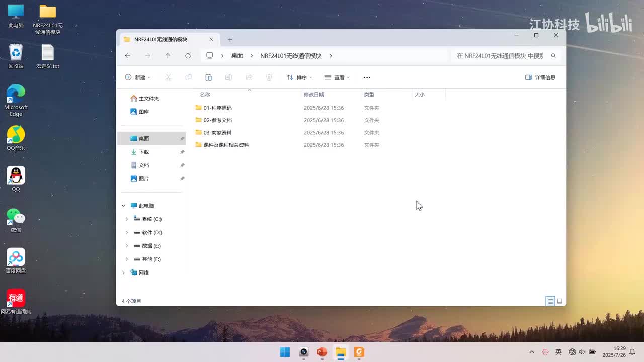Toggle the 详细信息 details pane
The height and width of the screenshot is (362, 644).
click(540, 77)
